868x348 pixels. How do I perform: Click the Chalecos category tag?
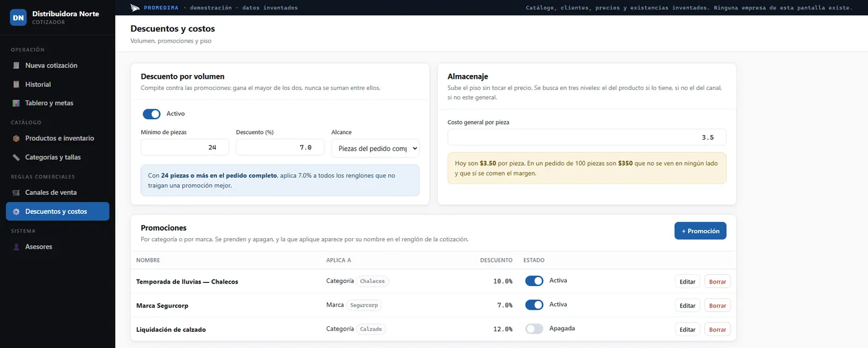tap(373, 281)
